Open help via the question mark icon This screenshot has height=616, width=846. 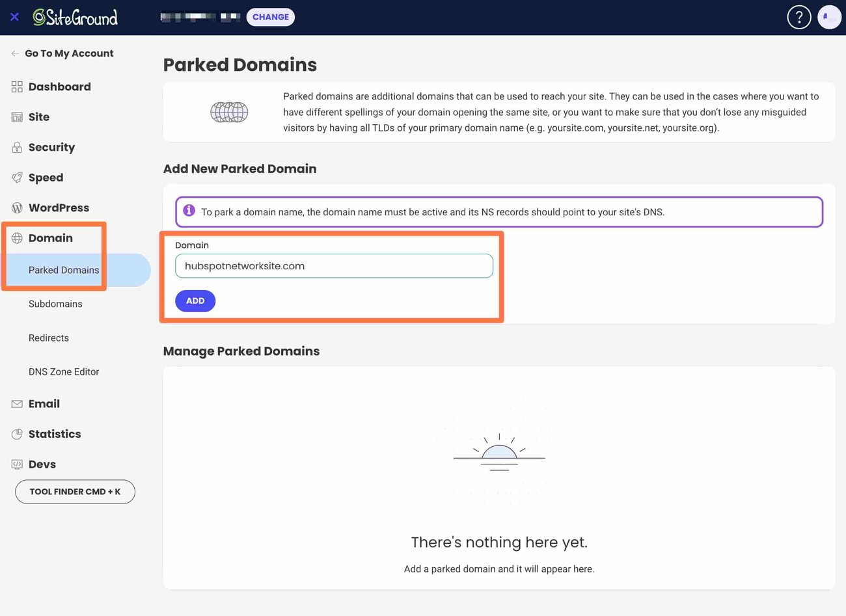pos(799,17)
